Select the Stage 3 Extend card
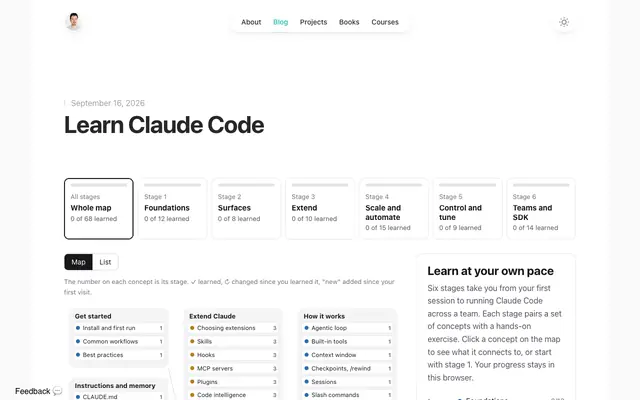 pos(320,209)
